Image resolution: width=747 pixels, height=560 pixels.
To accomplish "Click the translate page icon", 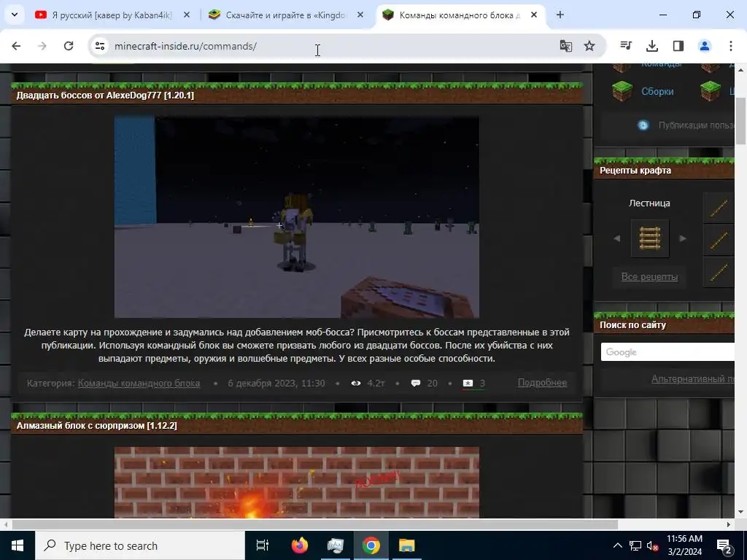I will [x=566, y=46].
